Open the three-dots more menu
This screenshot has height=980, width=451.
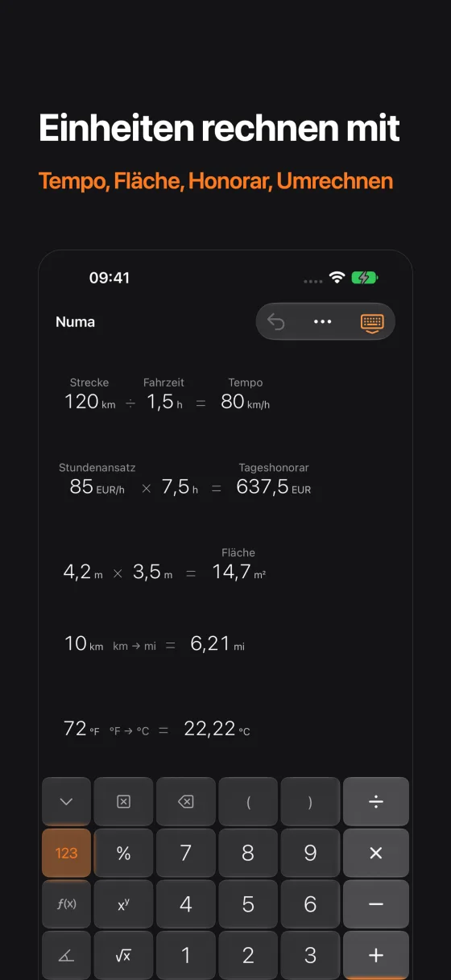click(323, 322)
